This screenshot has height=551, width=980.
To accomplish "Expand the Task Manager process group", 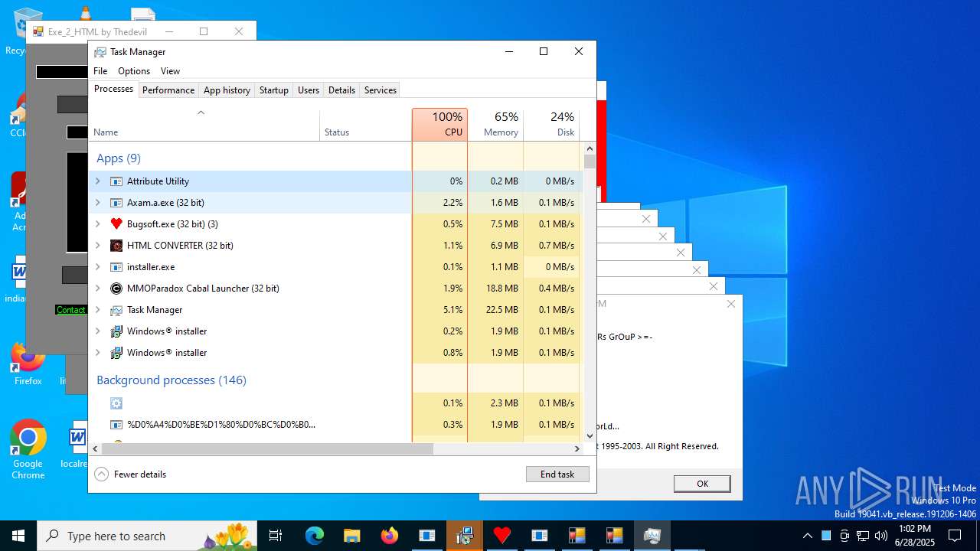I will point(97,310).
